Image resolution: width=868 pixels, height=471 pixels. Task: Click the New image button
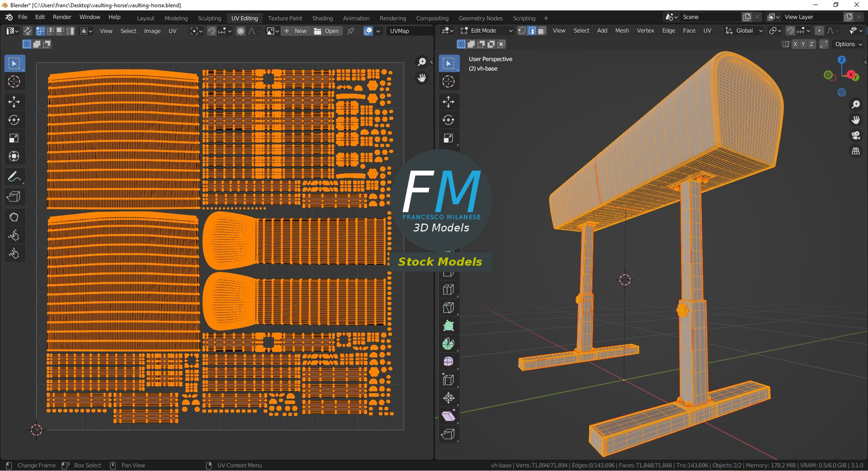296,31
